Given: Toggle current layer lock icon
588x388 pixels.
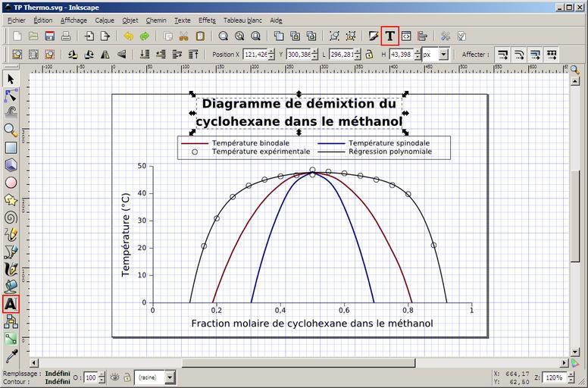Looking at the screenshot, I should pyautogui.click(x=126, y=377).
